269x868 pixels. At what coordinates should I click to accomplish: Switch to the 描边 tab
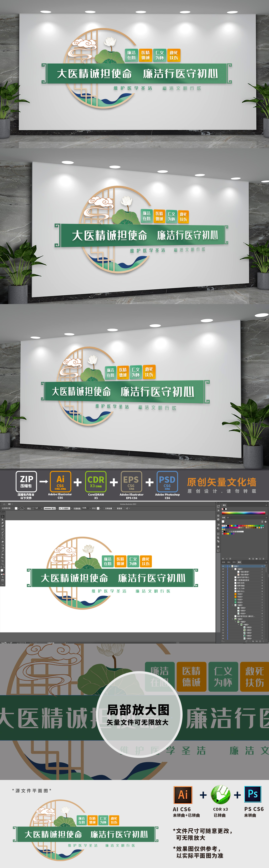pyautogui.click(x=229, y=562)
